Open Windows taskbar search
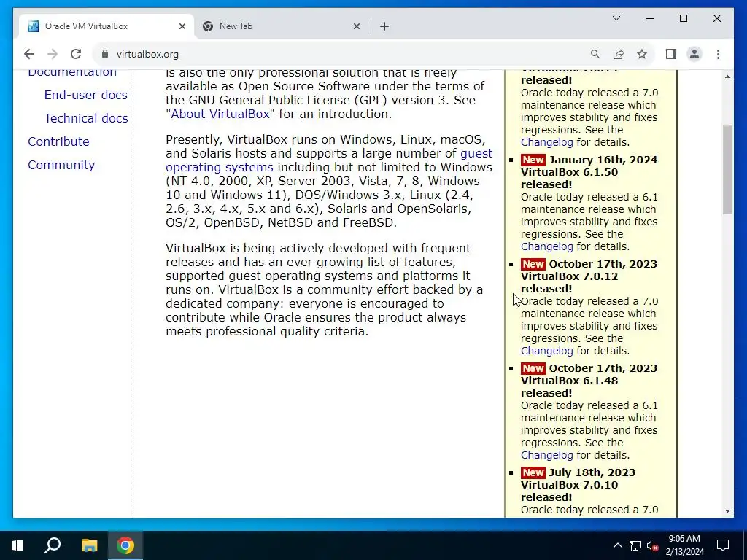Image resolution: width=747 pixels, height=560 pixels. 53,545
